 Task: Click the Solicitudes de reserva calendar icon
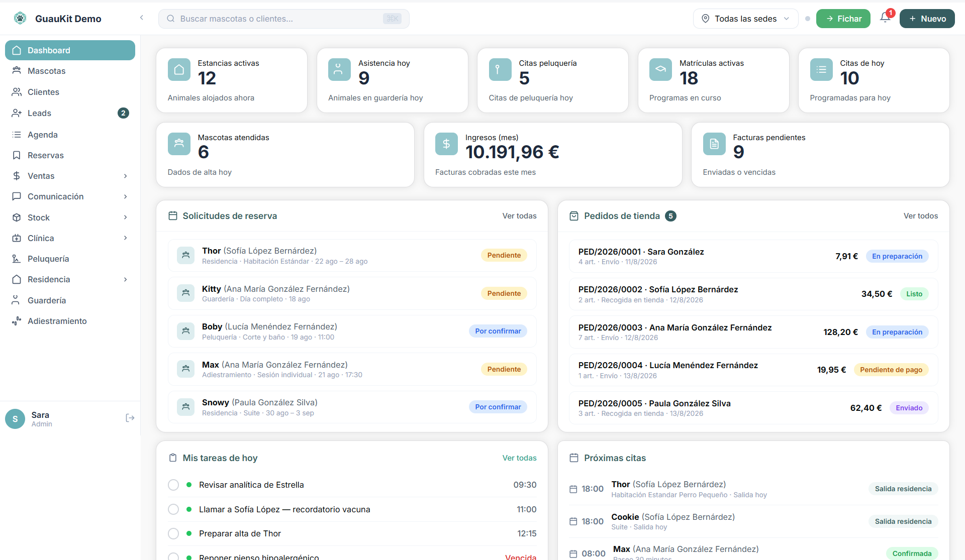(173, 216)
